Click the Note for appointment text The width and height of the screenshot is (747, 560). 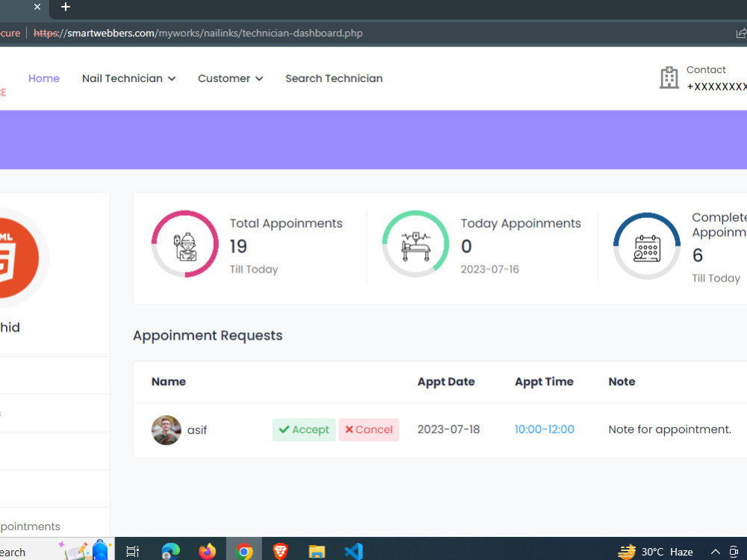tap(669, 429)
